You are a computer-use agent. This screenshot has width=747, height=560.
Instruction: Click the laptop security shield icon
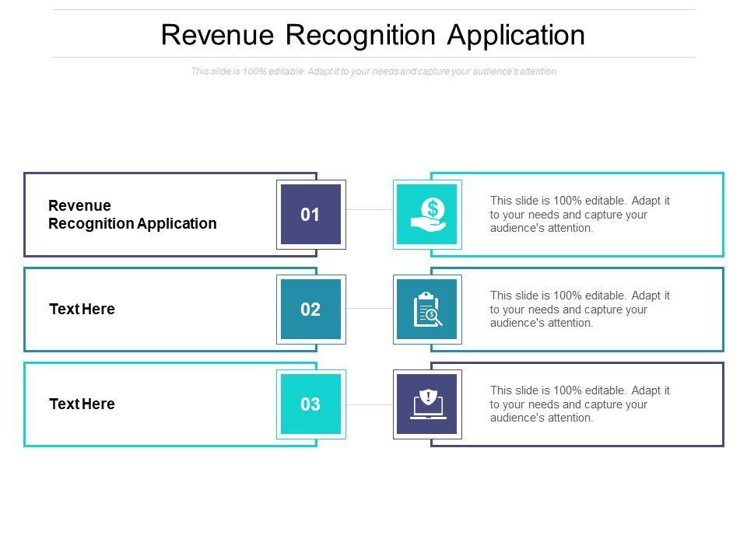tap(426, 404)
